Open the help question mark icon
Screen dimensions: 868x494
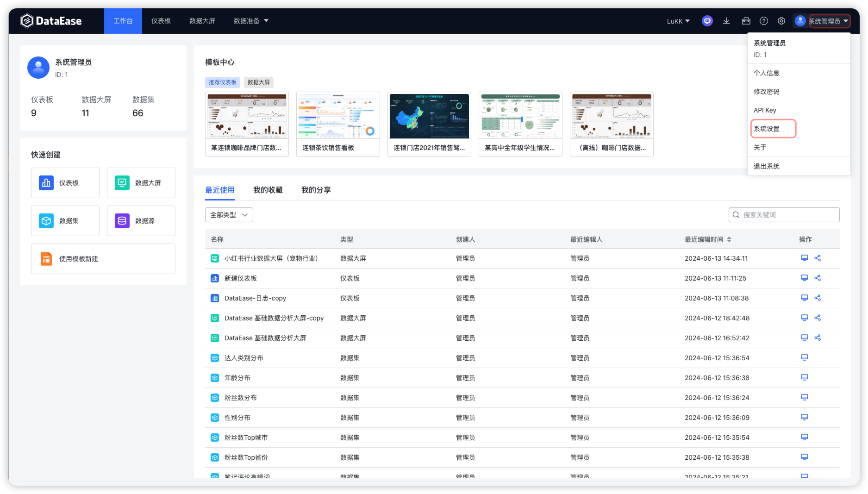(x=763, y=21)
